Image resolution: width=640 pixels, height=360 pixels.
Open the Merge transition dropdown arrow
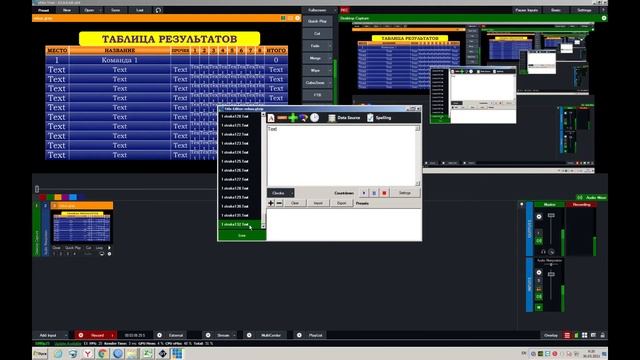click(x=330, y=58)
